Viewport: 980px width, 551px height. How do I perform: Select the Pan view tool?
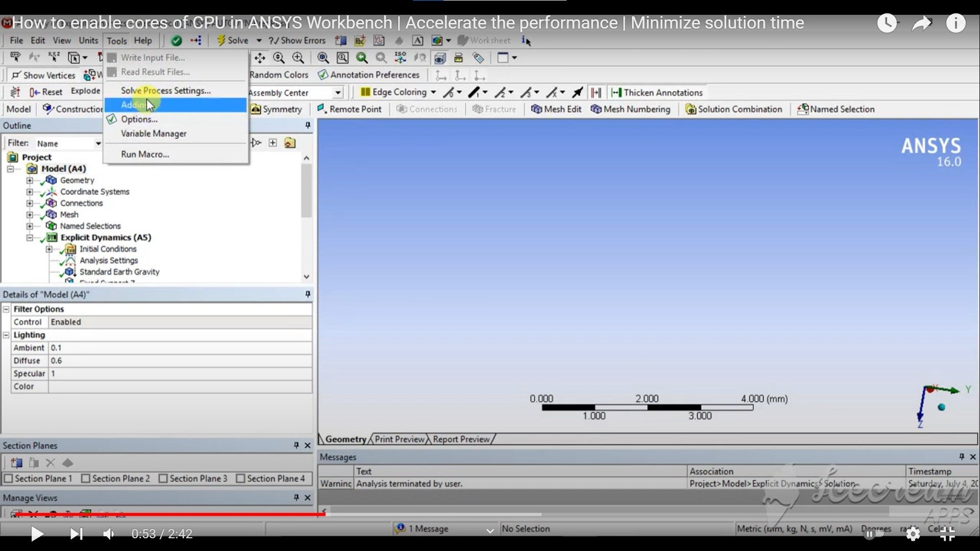[260, 58]
